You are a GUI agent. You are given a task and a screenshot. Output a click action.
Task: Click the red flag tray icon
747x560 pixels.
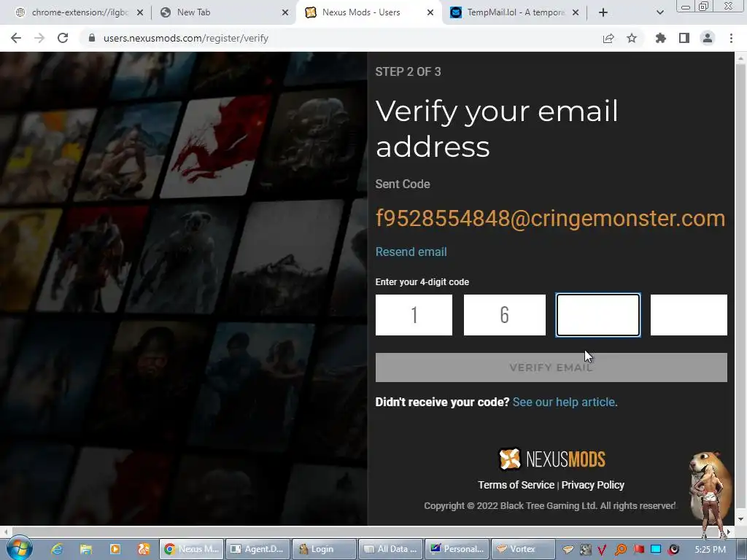(638, 550)
